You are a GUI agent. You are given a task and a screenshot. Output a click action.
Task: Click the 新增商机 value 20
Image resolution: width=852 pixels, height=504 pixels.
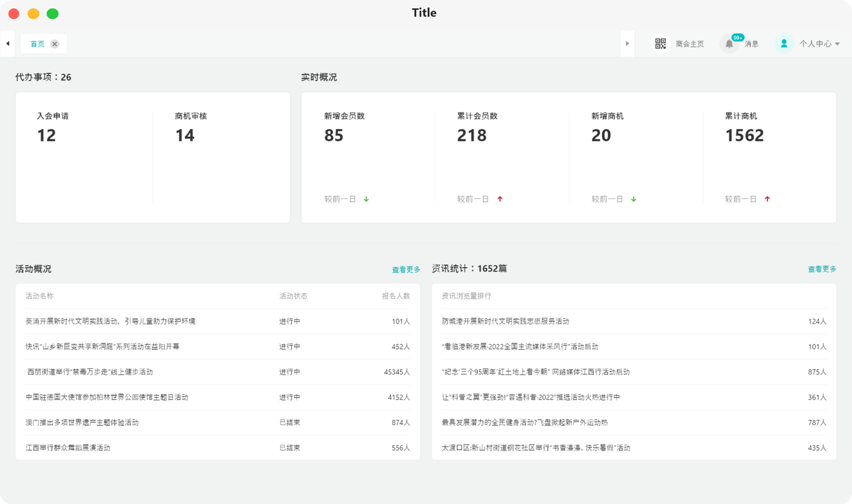[x=601, y=136]
